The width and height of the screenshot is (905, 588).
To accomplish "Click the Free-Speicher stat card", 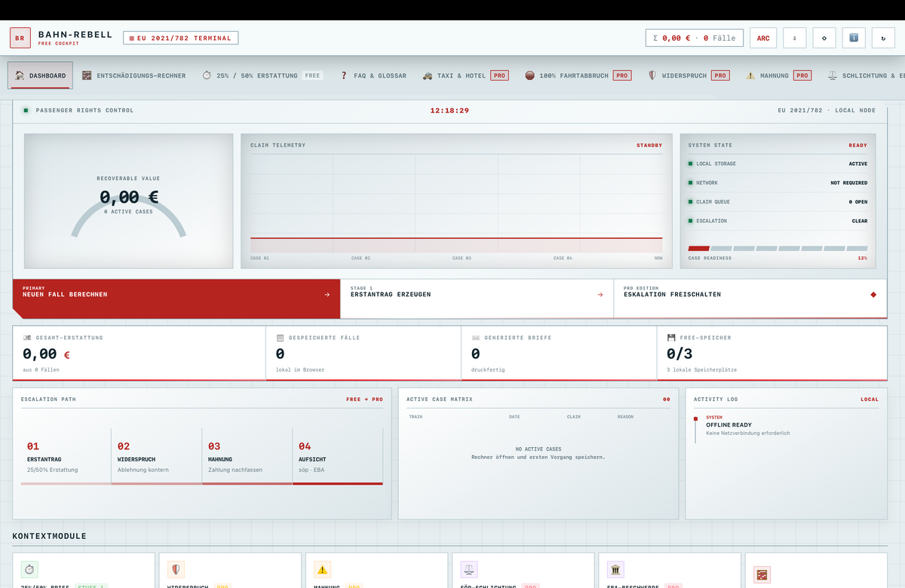I will click(772, 353).
